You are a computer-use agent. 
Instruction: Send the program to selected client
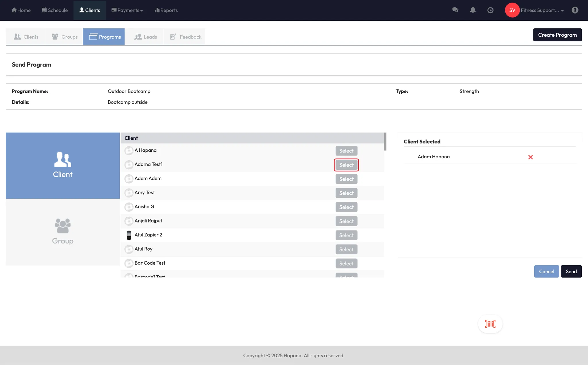point(571,272)
